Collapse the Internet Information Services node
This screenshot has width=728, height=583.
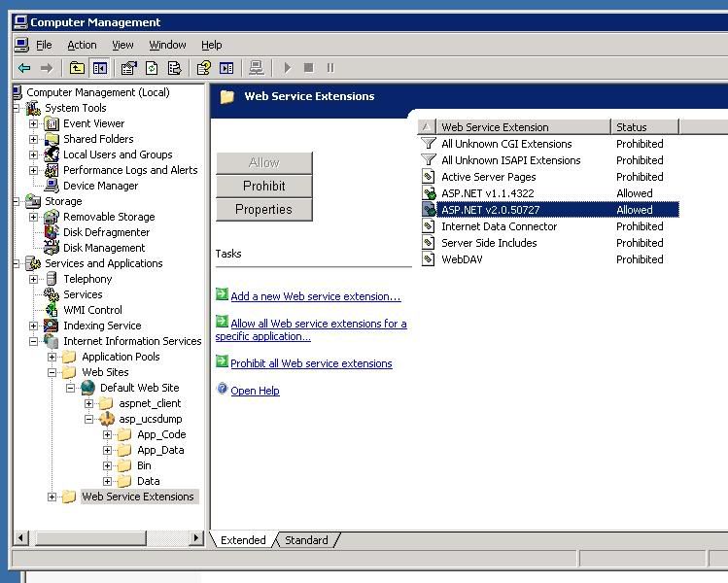[33, 342]
